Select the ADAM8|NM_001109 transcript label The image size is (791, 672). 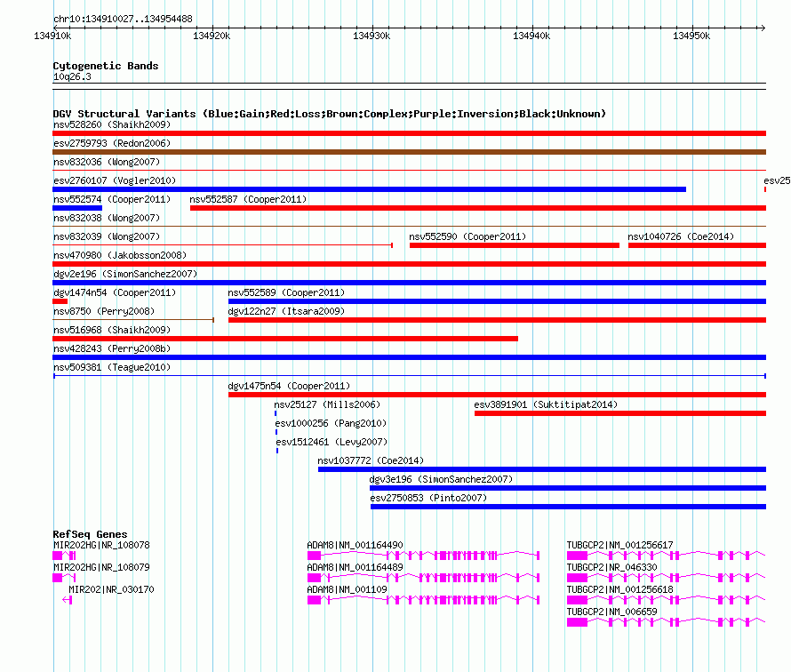348,589
